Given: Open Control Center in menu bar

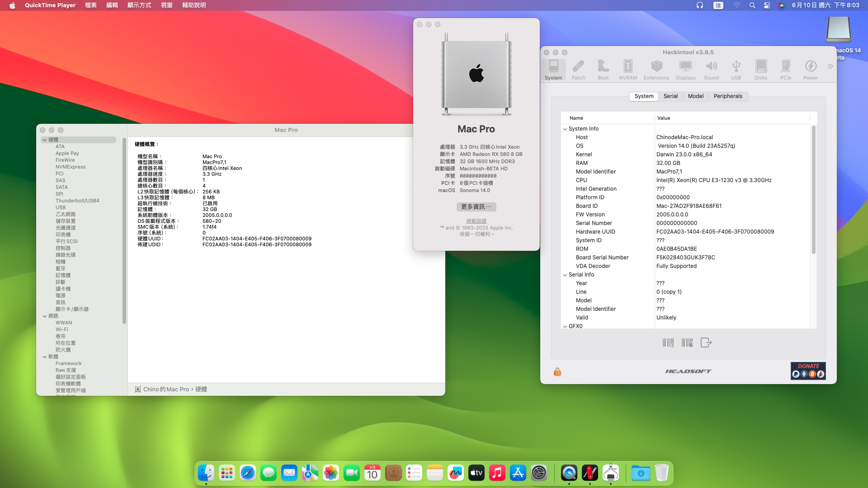Looking at the screenshot, I should click(767, 5).
